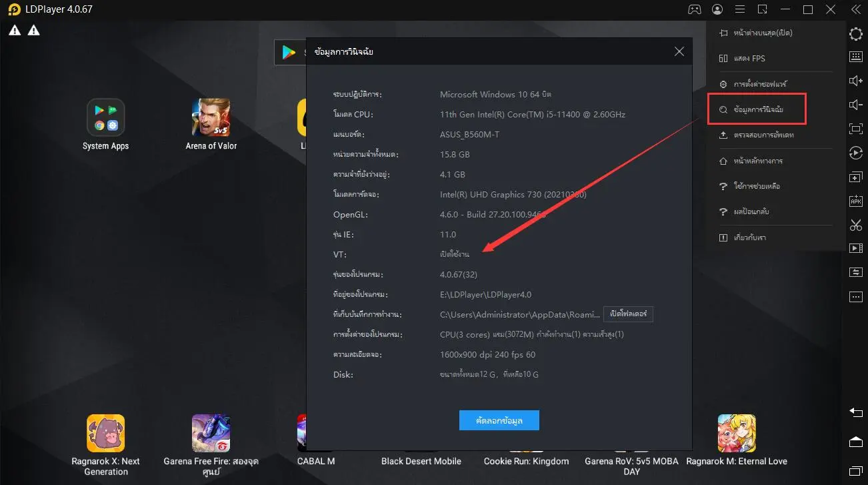Click the LDPlayer logo in title bar
The image size is (868, 485).
(x=13, y=9)
